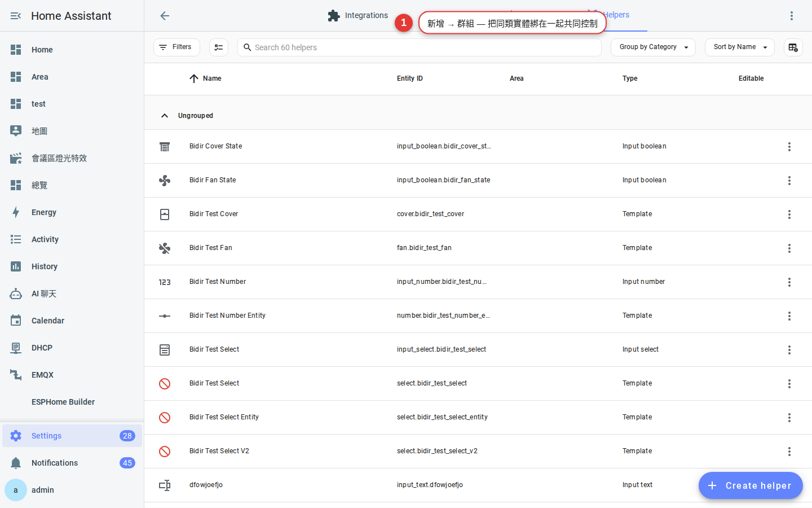Click Notifications badge showing 45
812x508 pixels.
[x=127, y=463]
